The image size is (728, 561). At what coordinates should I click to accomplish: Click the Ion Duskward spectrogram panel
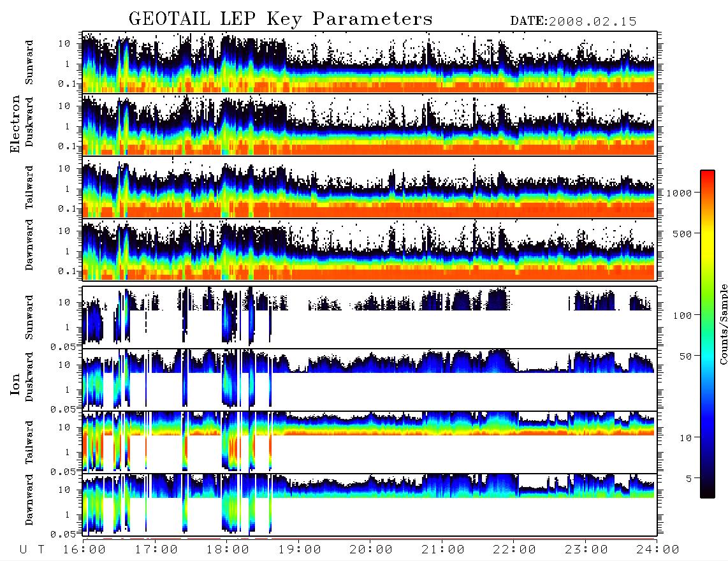click(x=370, y=379)
